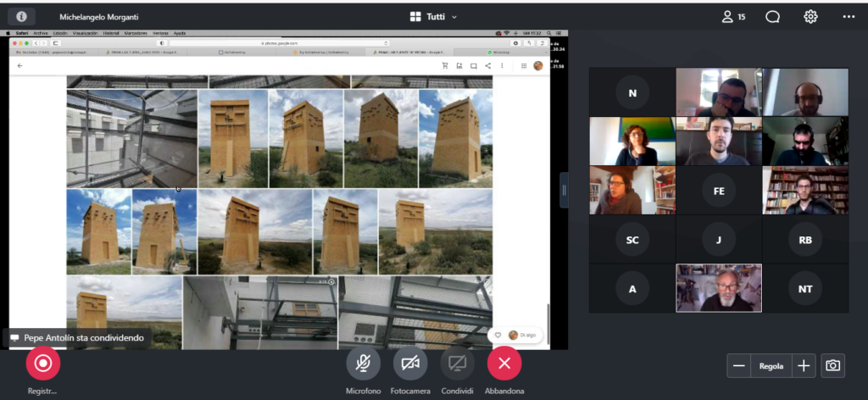
Task: Open the Visualización menu in Safari
Action: (86, 33)
